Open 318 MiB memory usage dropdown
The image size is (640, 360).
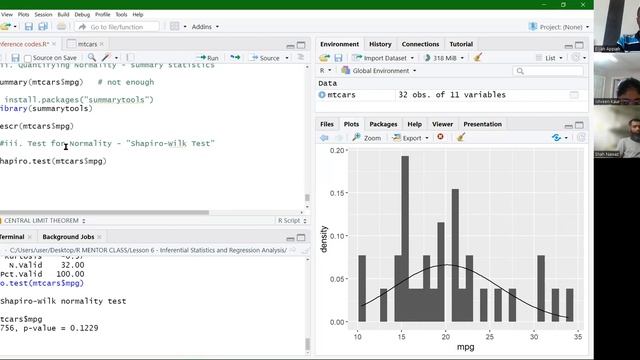pos(444,58)
